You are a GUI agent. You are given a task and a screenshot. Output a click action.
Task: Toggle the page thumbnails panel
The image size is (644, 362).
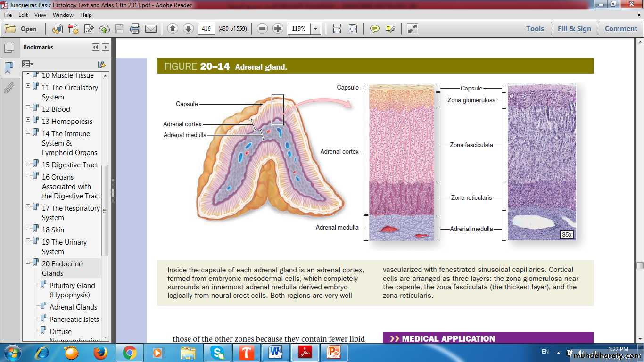click(x=9, y=47)
